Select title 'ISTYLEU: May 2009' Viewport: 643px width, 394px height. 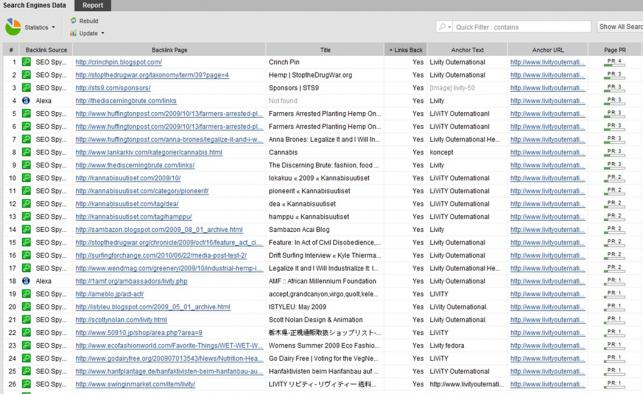click(297, 307)
